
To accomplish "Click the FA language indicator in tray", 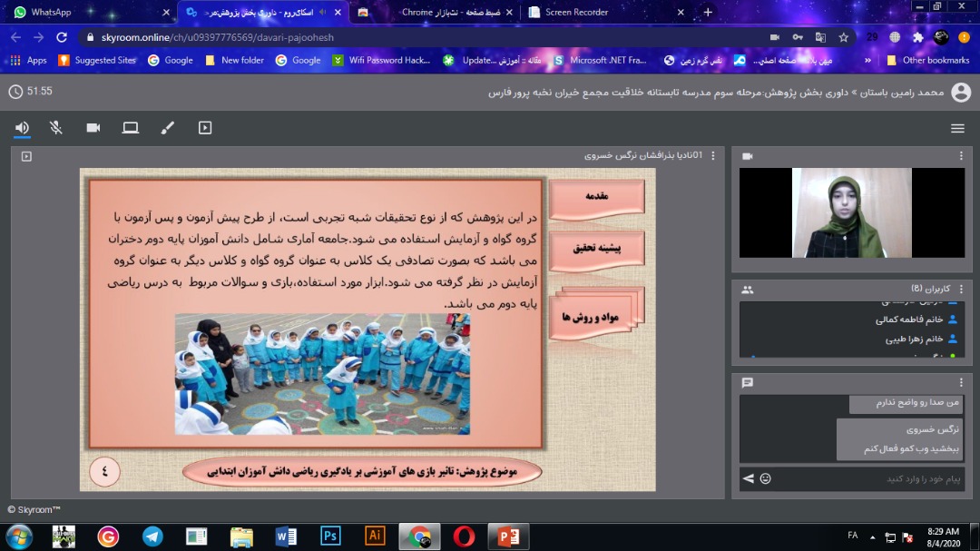I will click(x=852, y=536).
